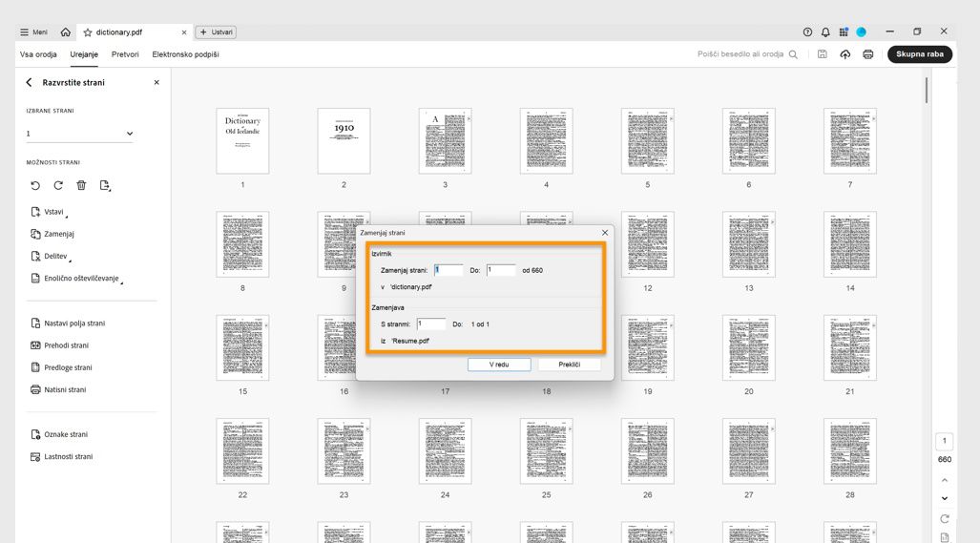Open the Vstavi insert option
This screenshot has width=980, height=543.
48,212
